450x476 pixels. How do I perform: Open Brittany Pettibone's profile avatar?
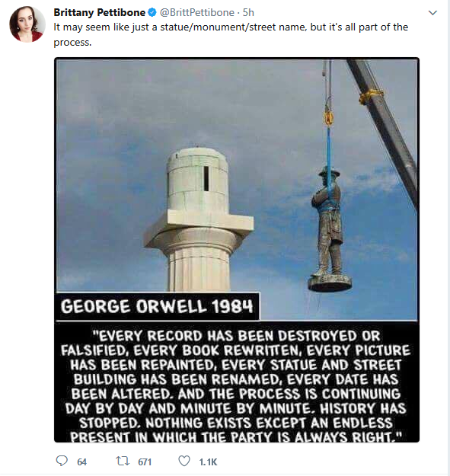[27, 24]
